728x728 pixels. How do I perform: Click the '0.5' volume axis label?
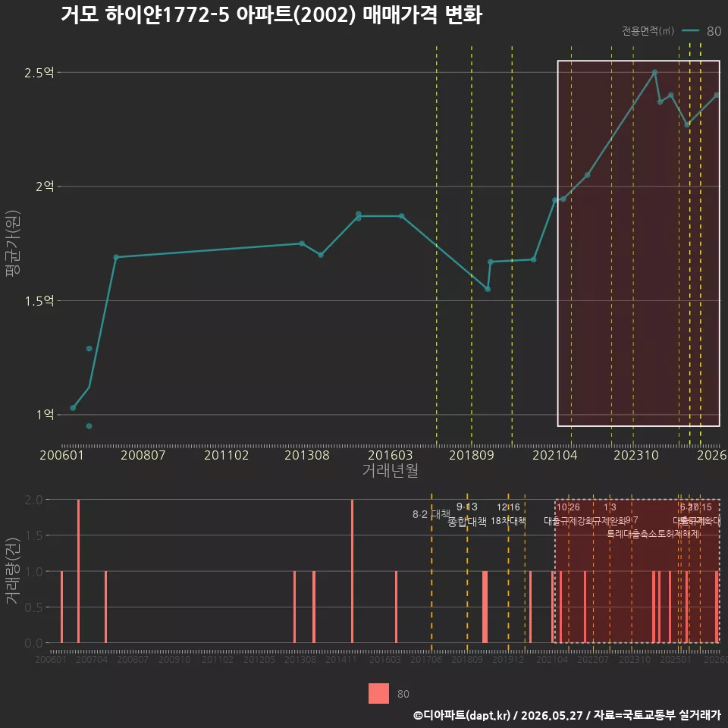33,607
